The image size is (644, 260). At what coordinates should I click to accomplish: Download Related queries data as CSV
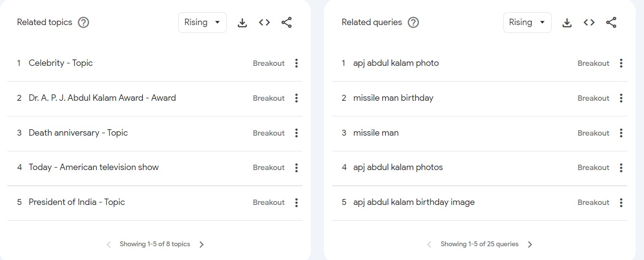click(x=567, y=23)
